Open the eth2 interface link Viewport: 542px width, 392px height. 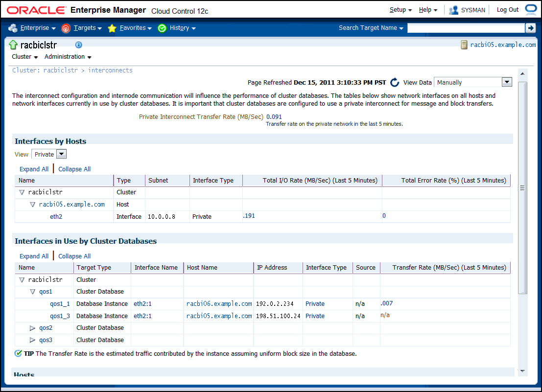click(56, 217)
